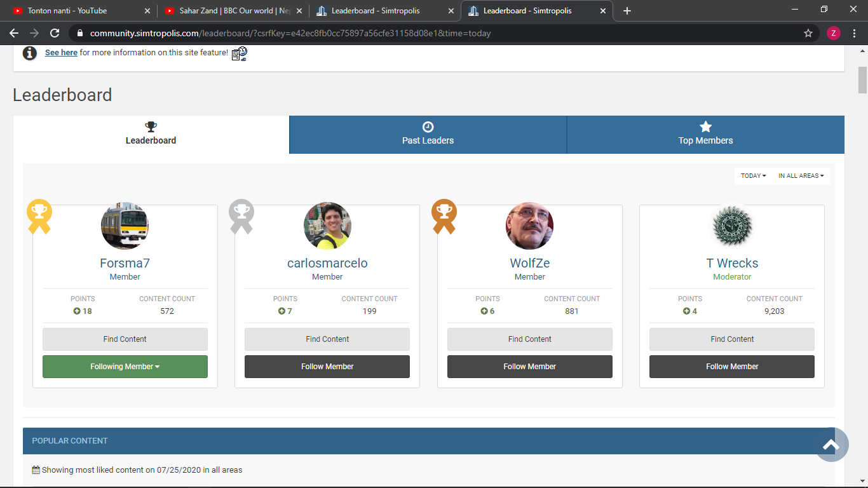The image size is (868, 488).
Task: Click the content count 9,203
Action: point(774,311)
